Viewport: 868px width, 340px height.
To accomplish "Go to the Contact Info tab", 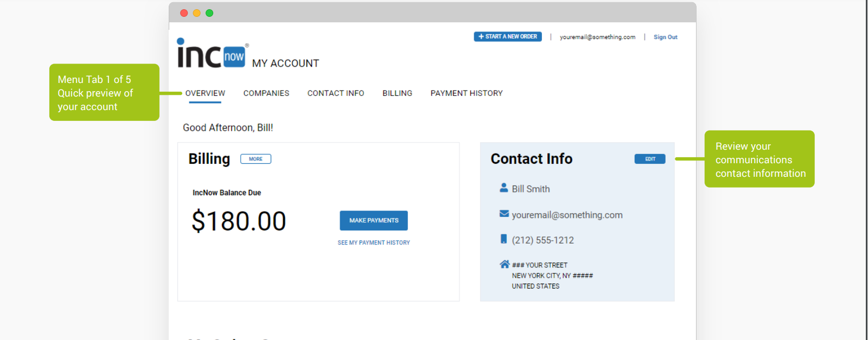I will pos(335,93).
